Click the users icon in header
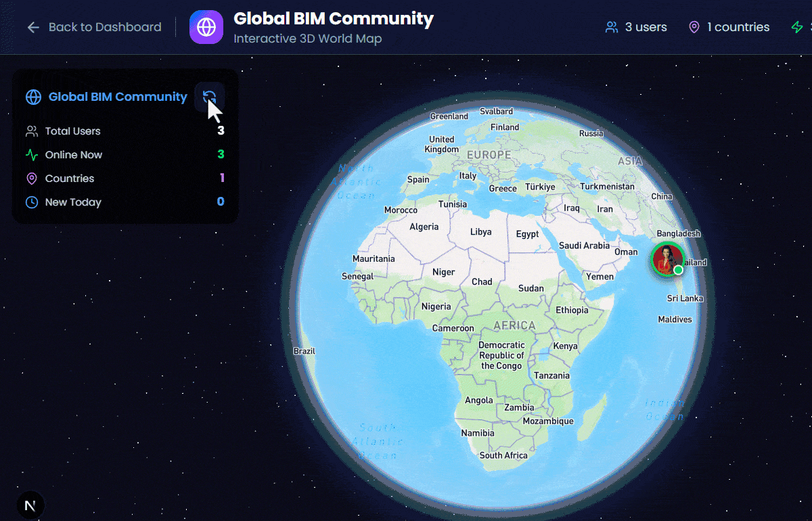This screenshot has height=521, width=812. click(x=612, y=27)
